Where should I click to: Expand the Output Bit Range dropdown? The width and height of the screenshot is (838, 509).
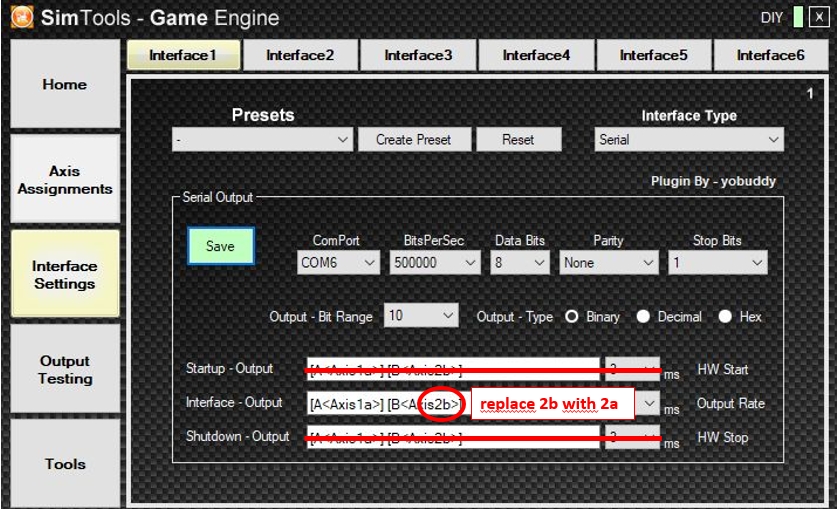point(421,315)
